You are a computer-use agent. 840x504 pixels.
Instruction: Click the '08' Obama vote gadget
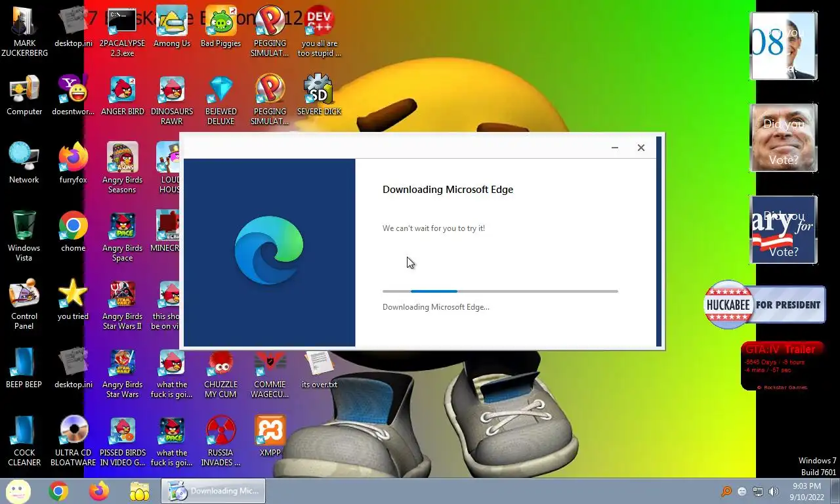784,46
